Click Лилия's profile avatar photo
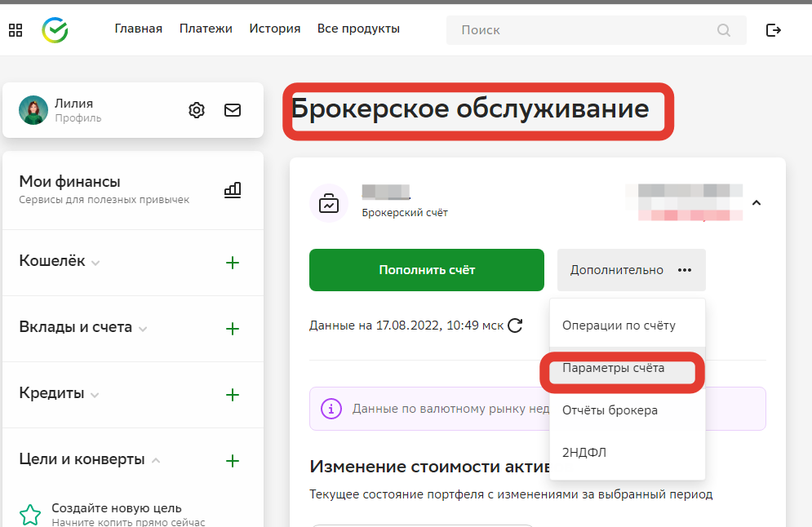Viewport: 812px width, 527px height. [33, 109]
